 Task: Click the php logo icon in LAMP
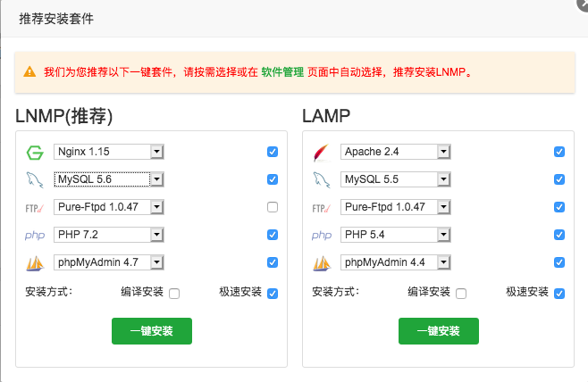(322, 236)
